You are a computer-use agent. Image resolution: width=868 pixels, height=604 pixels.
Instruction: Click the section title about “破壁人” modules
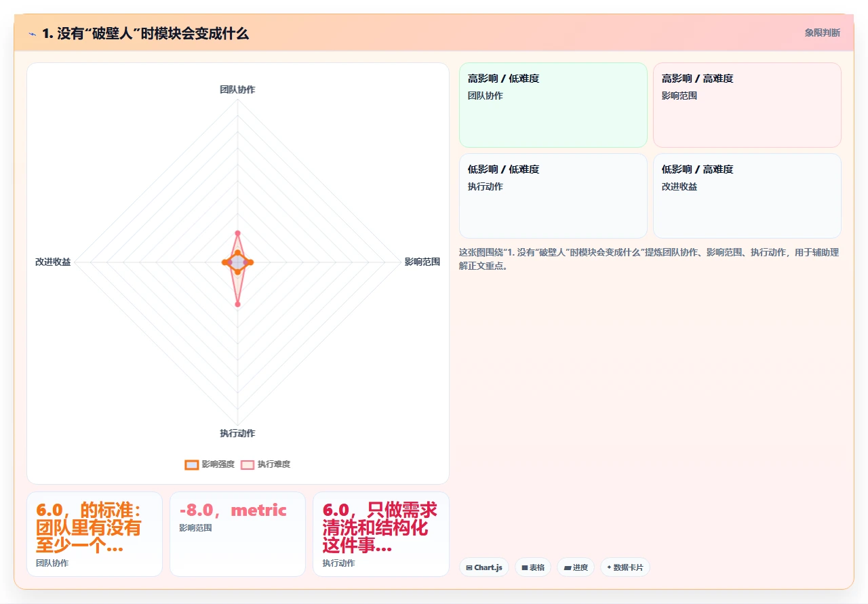(145, 33)
